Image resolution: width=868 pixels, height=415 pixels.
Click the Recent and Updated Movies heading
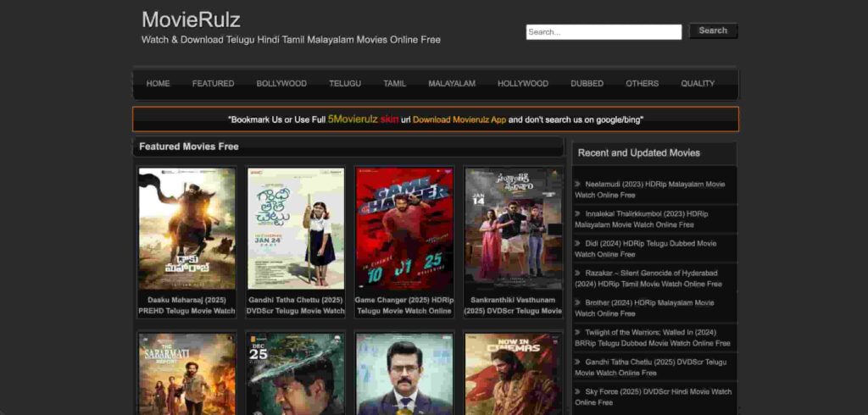pyautogui.click(x=639, y=152)
